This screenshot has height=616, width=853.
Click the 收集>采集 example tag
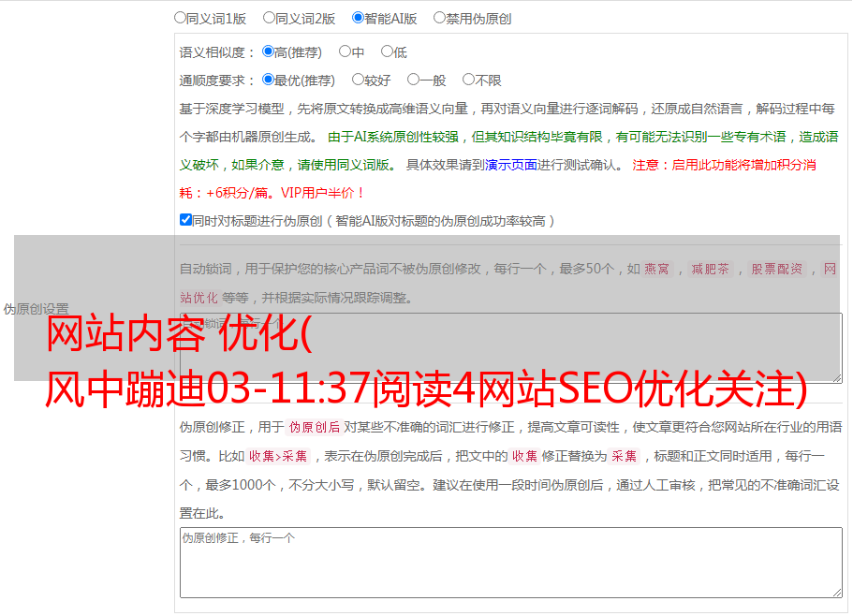click(x=278, y=456)
